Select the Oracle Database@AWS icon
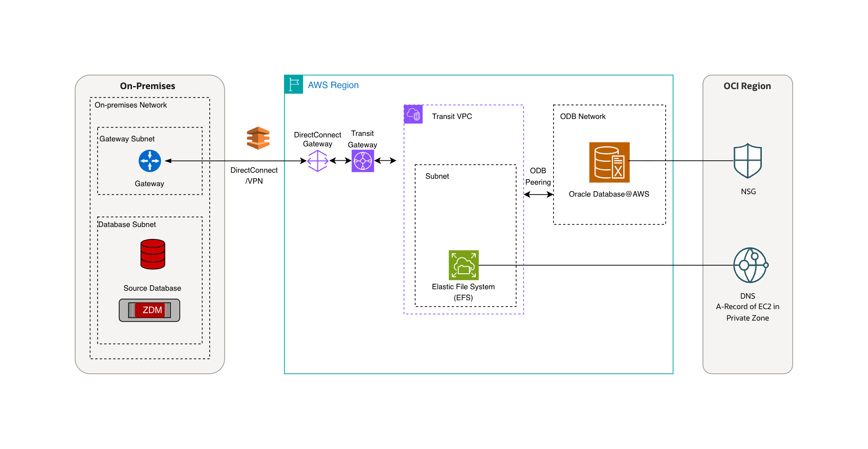The width and height of the screenshot is (868, 449). 609,162
